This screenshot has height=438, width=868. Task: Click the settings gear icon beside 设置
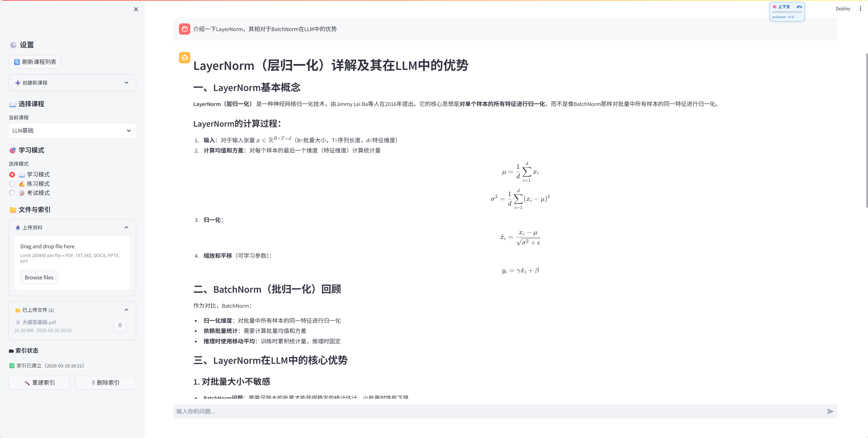click(x=13, y=44)
